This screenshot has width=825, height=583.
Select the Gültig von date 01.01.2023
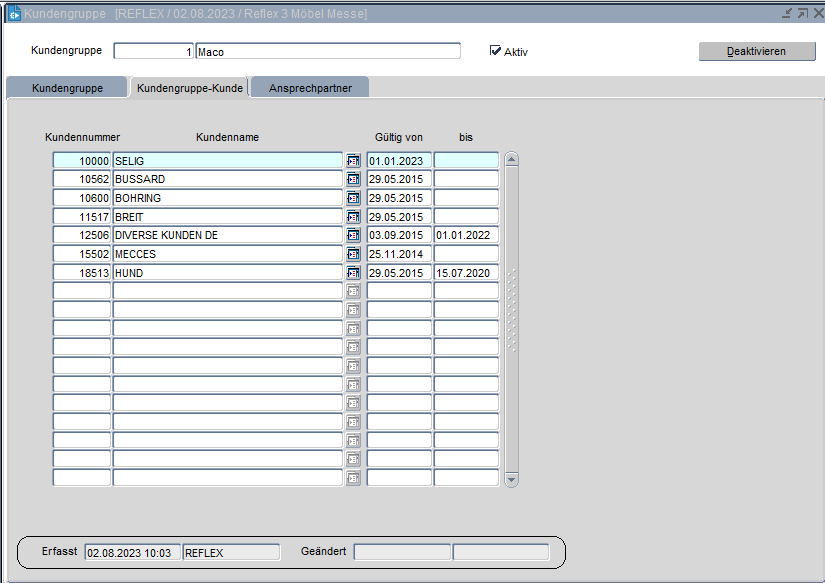point(399,160)
